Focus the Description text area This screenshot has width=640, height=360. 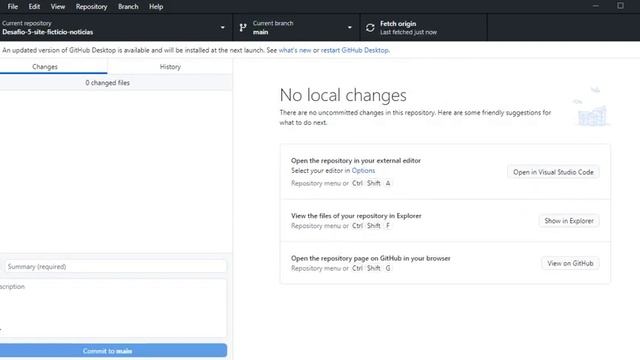tap(113, 308)
